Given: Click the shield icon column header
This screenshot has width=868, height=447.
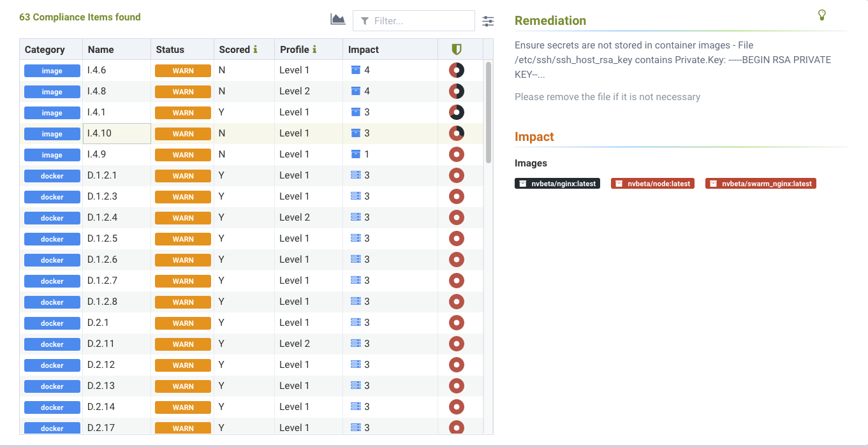Looking at the screenshot, I should [x=456, y=49].
